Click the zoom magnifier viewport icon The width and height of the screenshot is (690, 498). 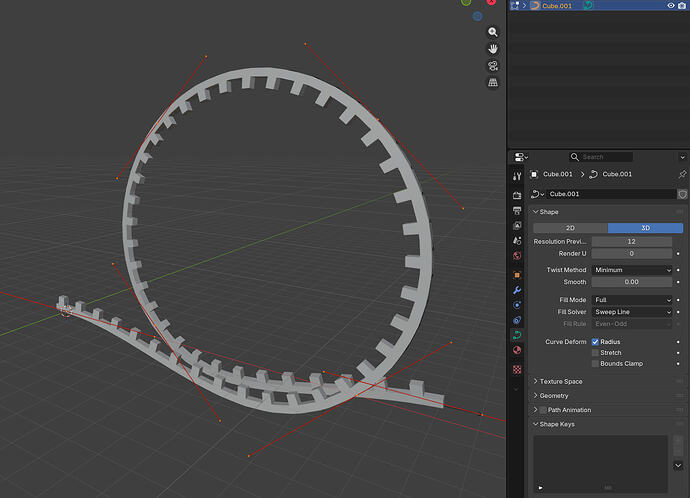click(x=493, y=32)
